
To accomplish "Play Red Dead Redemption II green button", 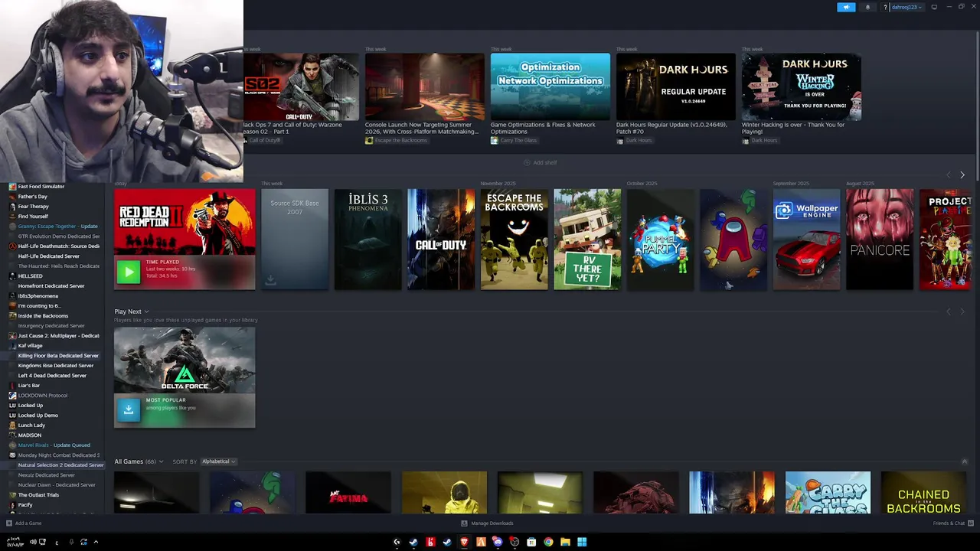I will (x=129, y=271).
